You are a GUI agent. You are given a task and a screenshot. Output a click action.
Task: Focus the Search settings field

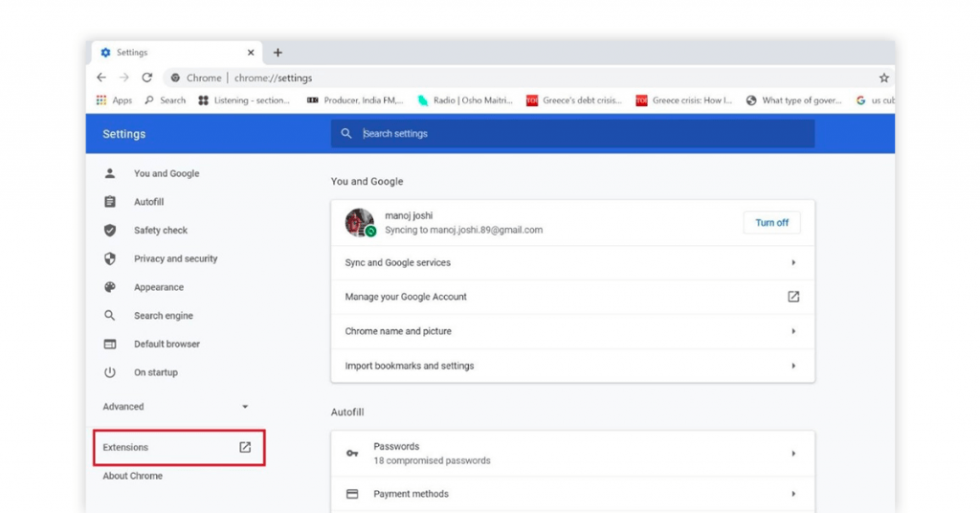point(572,134)
